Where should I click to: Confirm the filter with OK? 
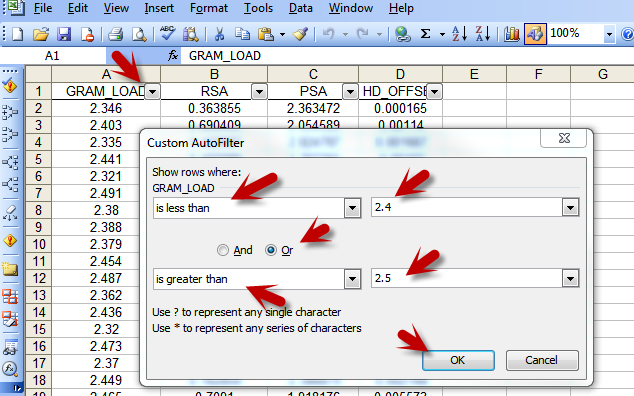point(458,360)
